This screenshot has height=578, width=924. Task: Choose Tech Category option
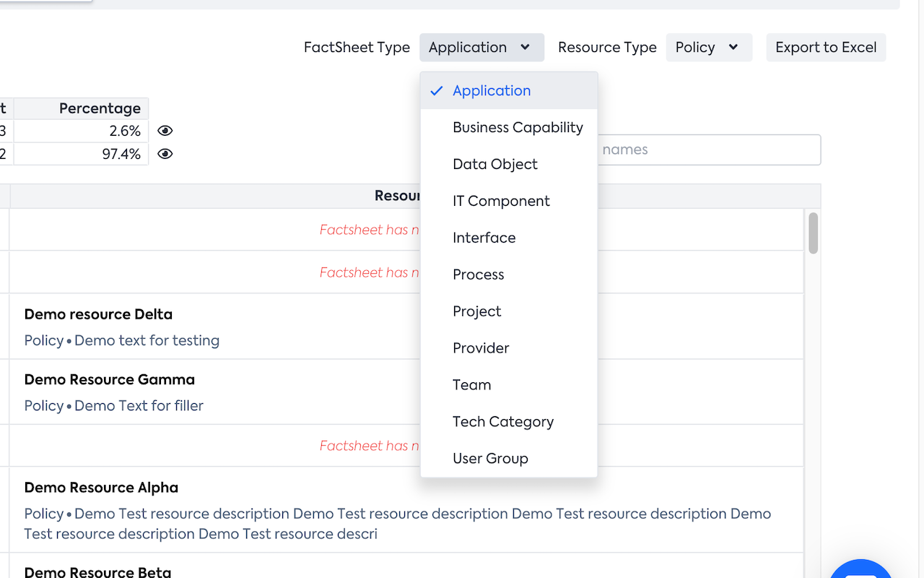(x=509, y=422)
